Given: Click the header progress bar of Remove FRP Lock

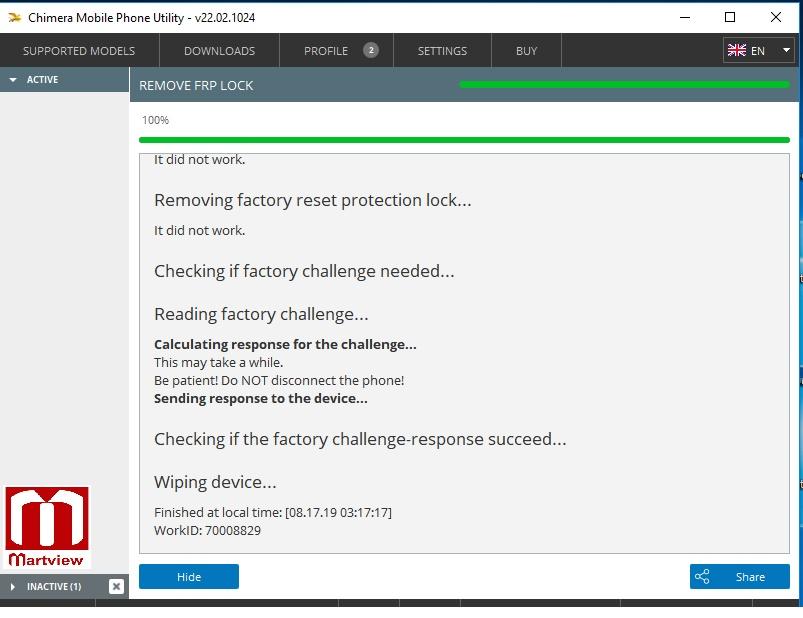Looking at the screenshot, I should coord(624,84).
